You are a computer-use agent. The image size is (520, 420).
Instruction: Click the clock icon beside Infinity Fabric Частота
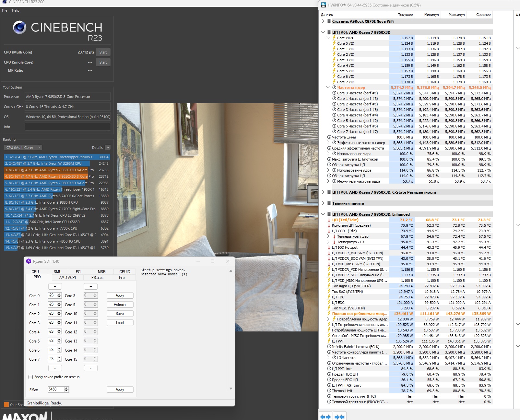[329, 347]
